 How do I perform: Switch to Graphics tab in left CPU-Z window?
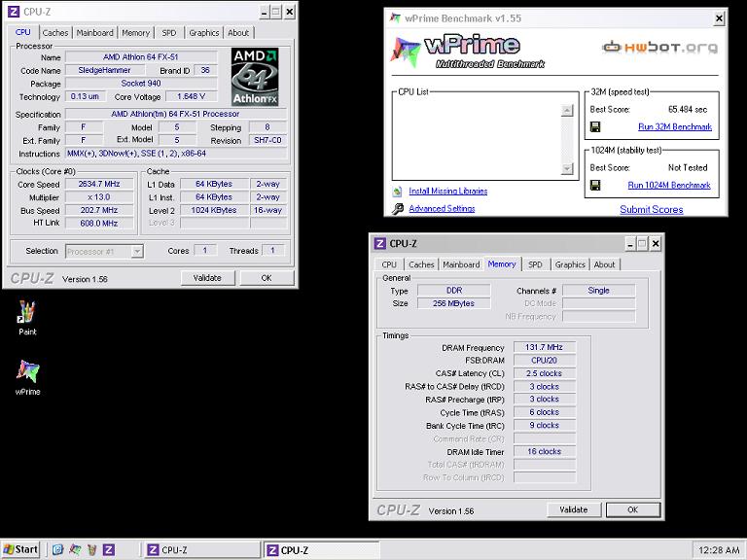click(x=204, y=33)
